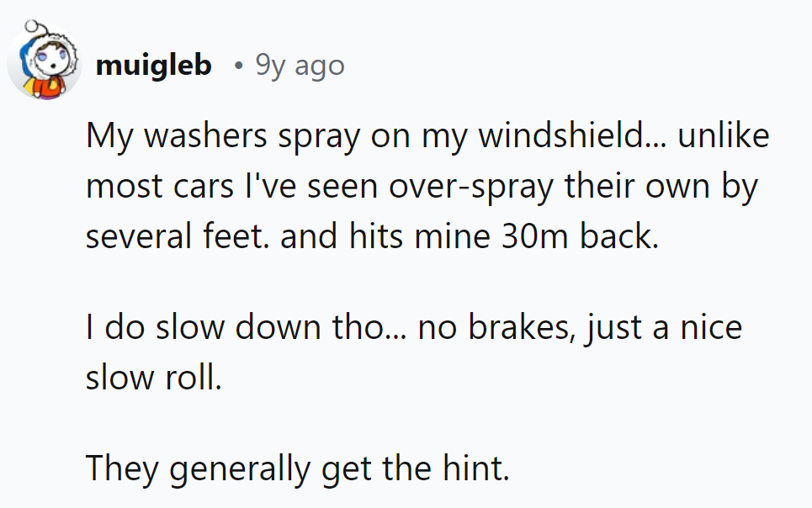
Task: Click the word mine in the comment
Action: pos(452,236)
